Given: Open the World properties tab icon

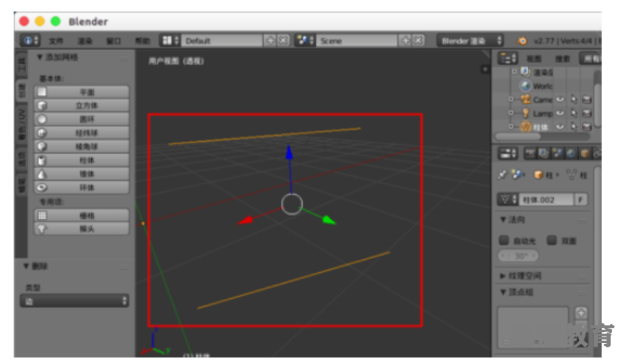Looking at the screenshot, I should click(x=570, y=153).
